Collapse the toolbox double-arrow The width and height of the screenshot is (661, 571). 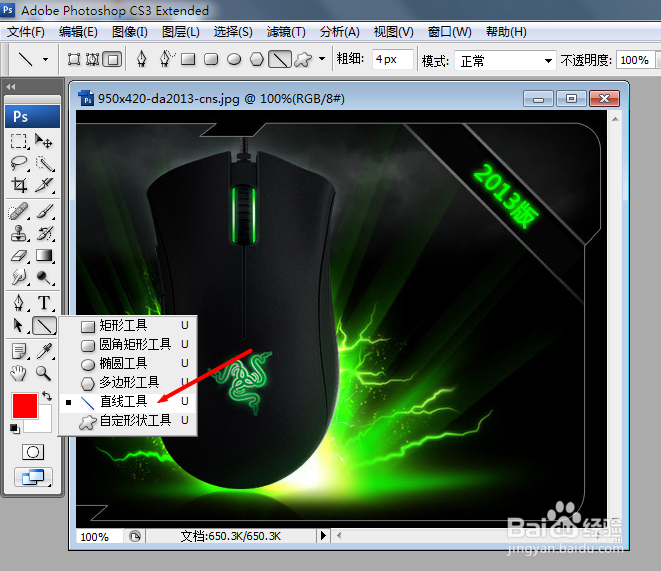pos(11,87)
